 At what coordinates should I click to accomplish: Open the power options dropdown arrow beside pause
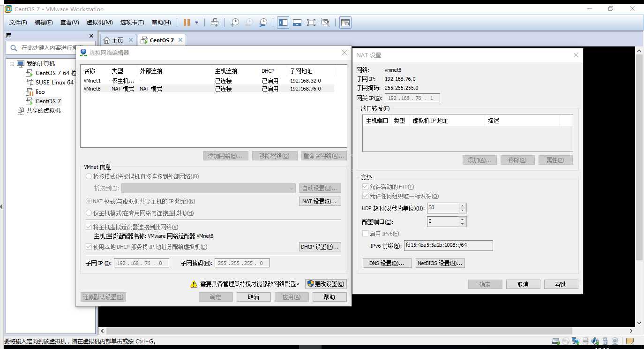(x=196, y=23)
